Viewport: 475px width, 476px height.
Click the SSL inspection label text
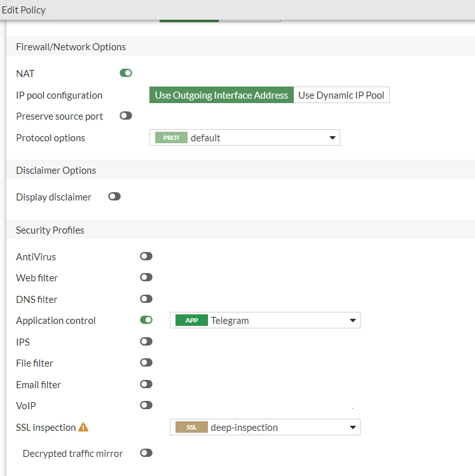tap(46, 428)
